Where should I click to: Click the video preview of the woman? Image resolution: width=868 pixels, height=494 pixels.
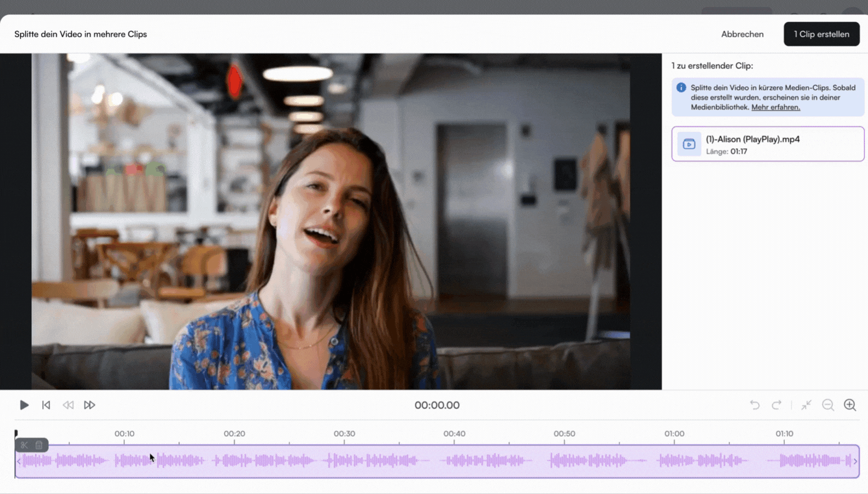click(331, 222)
